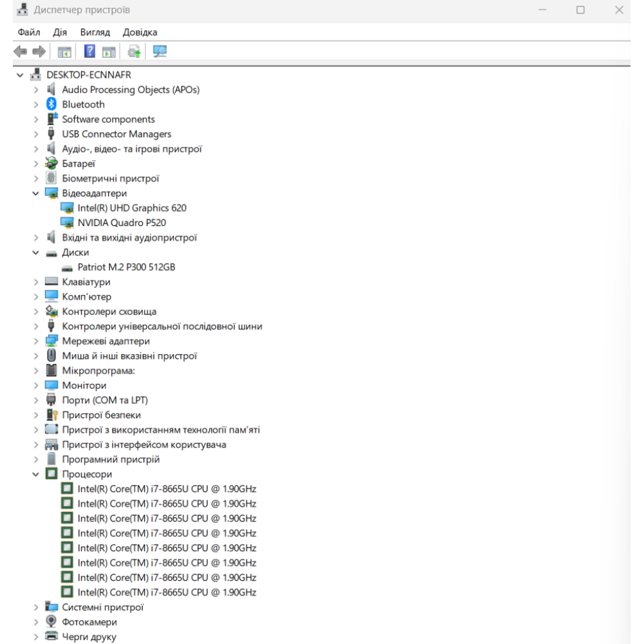Toggle the console tree pane toolbar icon

pos(64,52)
